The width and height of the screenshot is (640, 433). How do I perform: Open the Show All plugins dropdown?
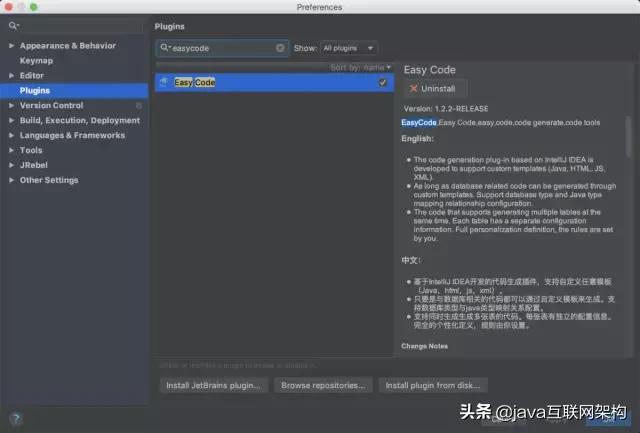point(349,48)
